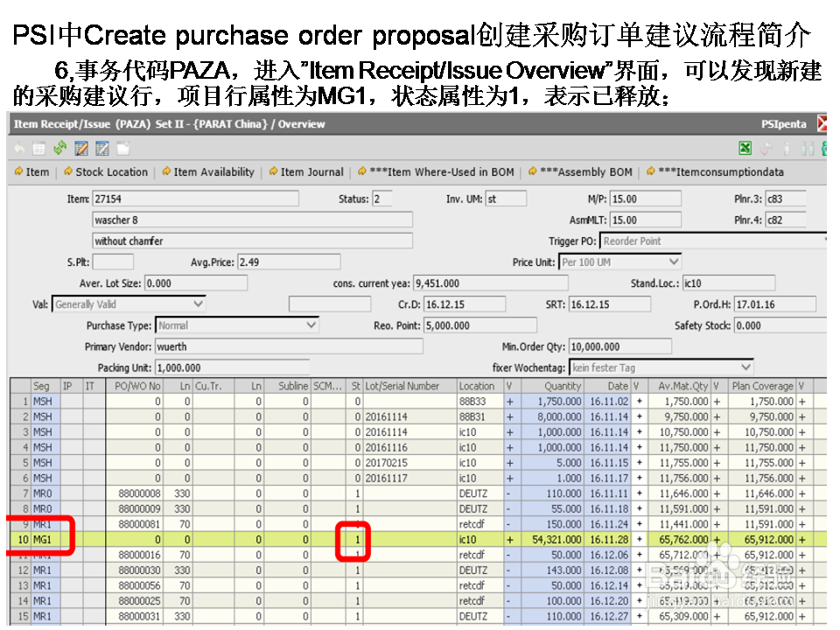Expand the Purchase Type Normal dropdown

click(x=311, y=325)
